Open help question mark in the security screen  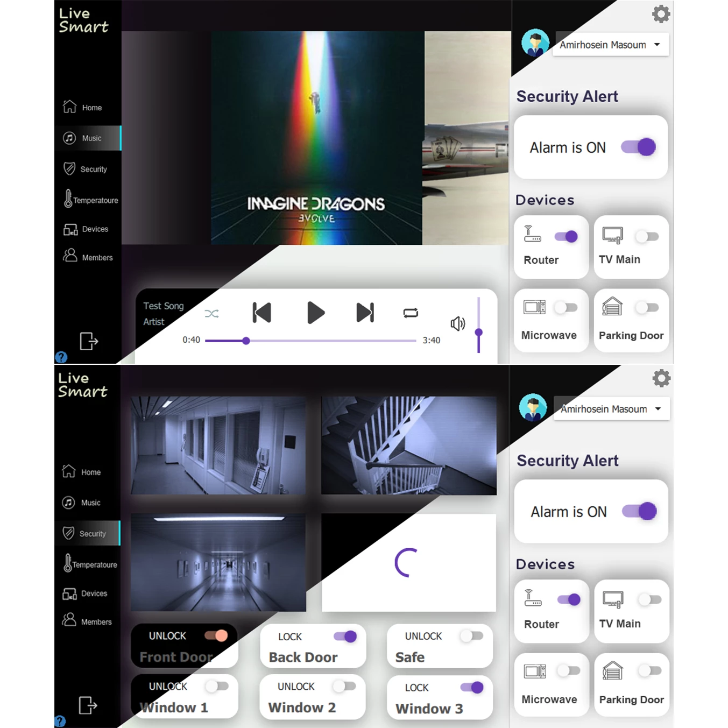click(x=60, y=721)
